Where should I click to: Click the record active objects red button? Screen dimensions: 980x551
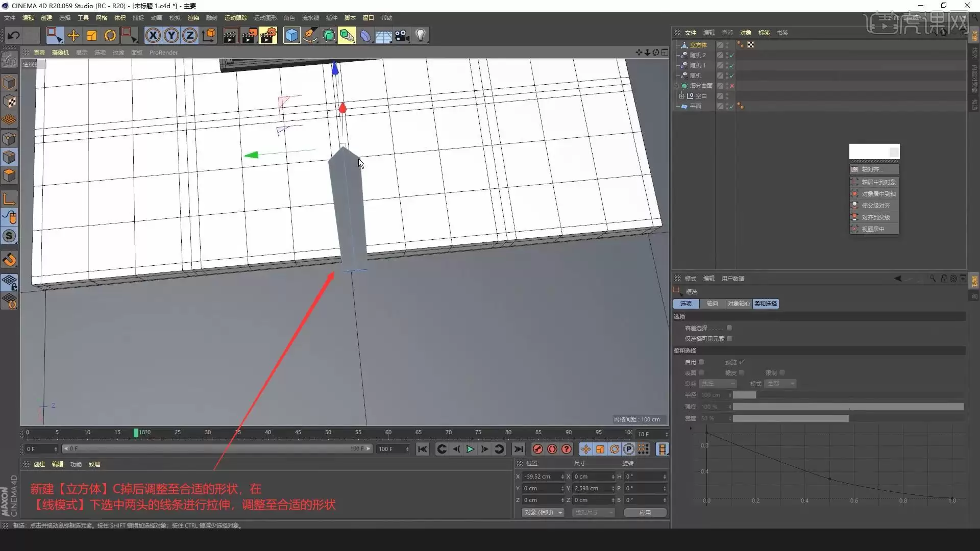point(537,449)
